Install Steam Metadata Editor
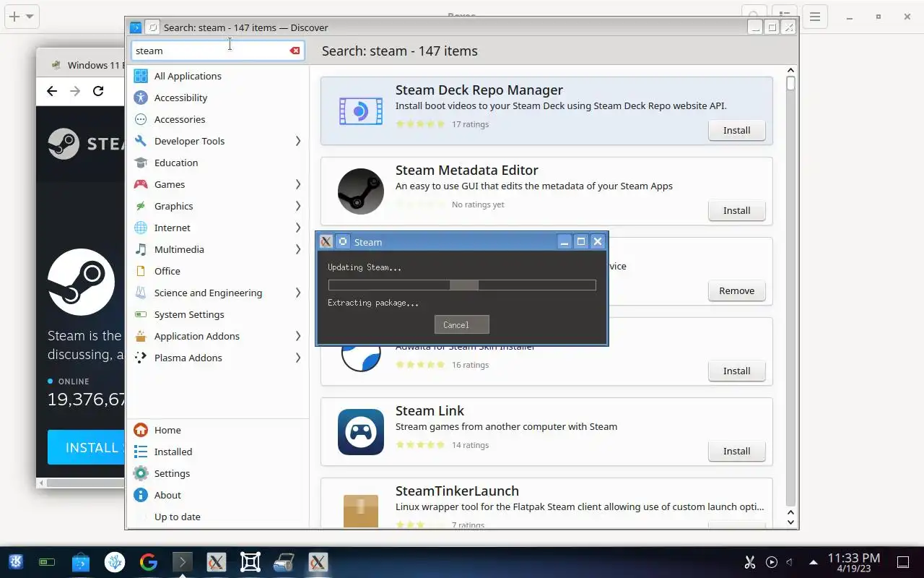The width and height of the screenshot is (924, 578). (736, 210)
